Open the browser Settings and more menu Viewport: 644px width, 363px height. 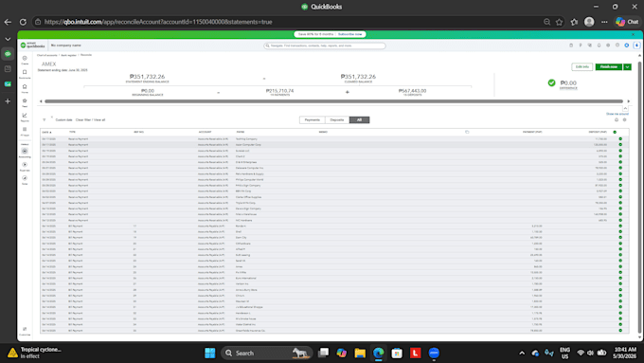coord(604,22)
